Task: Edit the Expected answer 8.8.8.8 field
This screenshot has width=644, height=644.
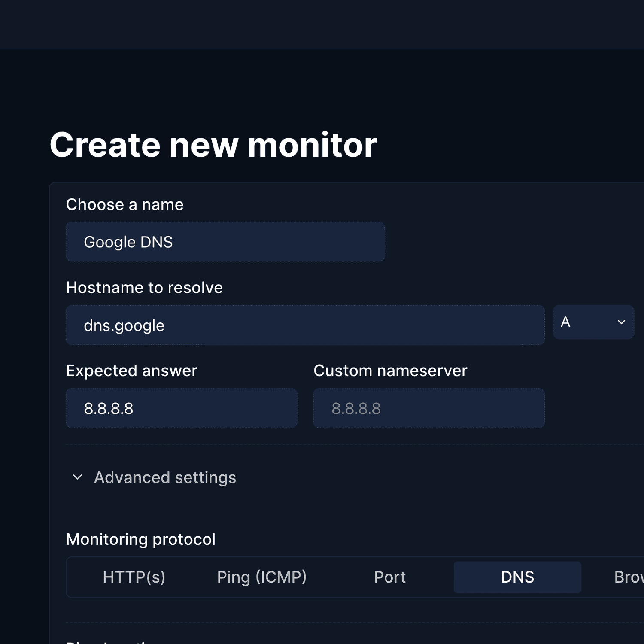Action: click(x=181, y=408)
